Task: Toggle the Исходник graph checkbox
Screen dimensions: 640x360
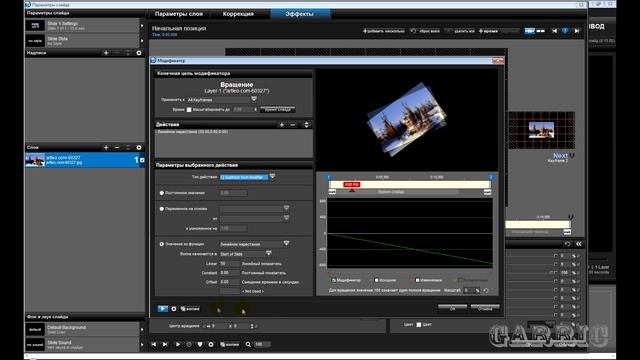Action: pyautogui.click(x=376, y=280)
